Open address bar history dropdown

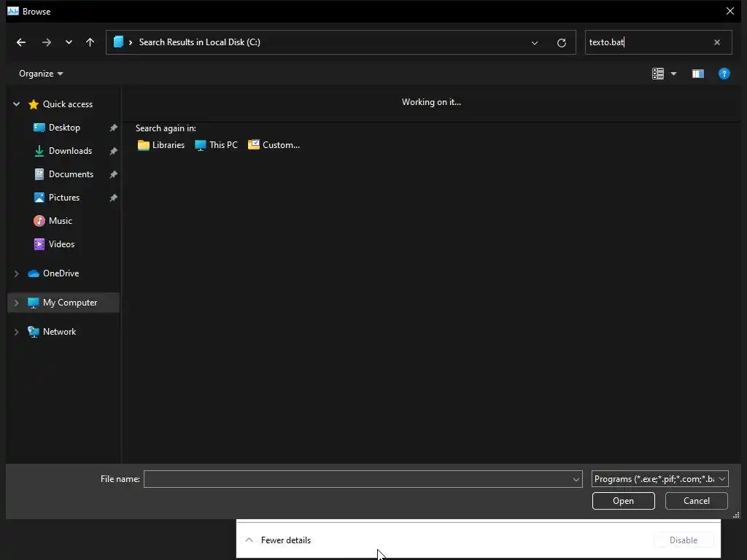point(535,43)
